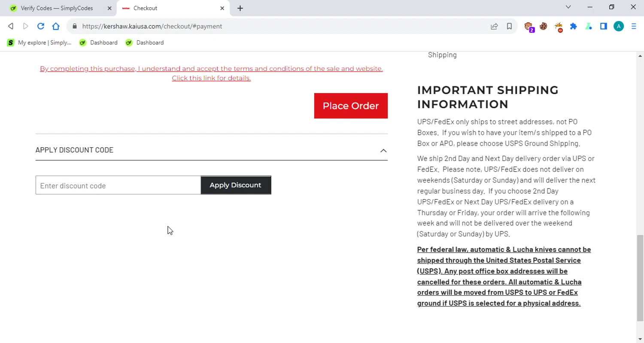Click the page vertical scrollbar thumb
Viewport: 644px width, 343px height.
pyautogui.click(x=640, y=278)
